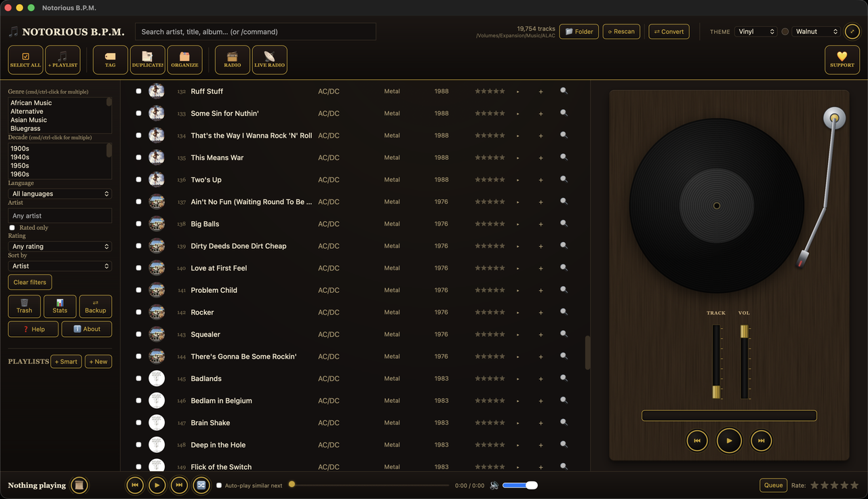This screenshot has height=499, width=868.
Task: Click the playback seek slider
Action: [x=370, y=485]
